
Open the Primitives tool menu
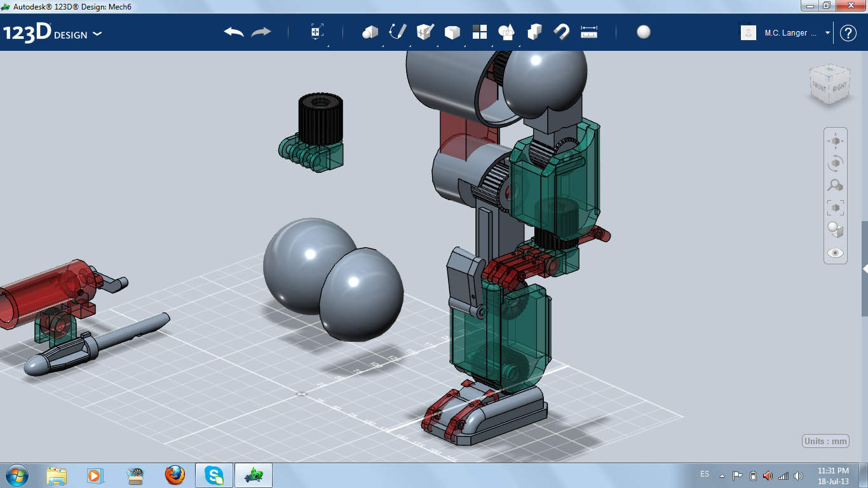coord(370,32)
